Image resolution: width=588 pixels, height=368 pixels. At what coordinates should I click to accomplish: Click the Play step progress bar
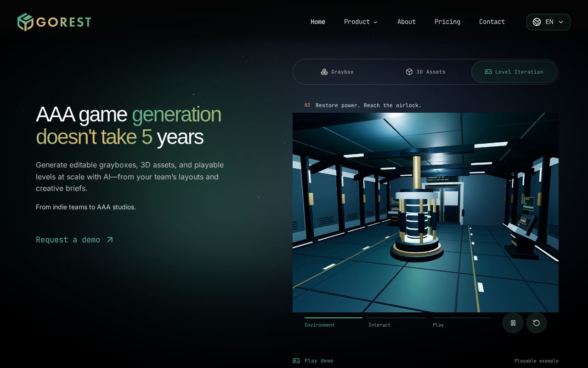coord(462,318)
